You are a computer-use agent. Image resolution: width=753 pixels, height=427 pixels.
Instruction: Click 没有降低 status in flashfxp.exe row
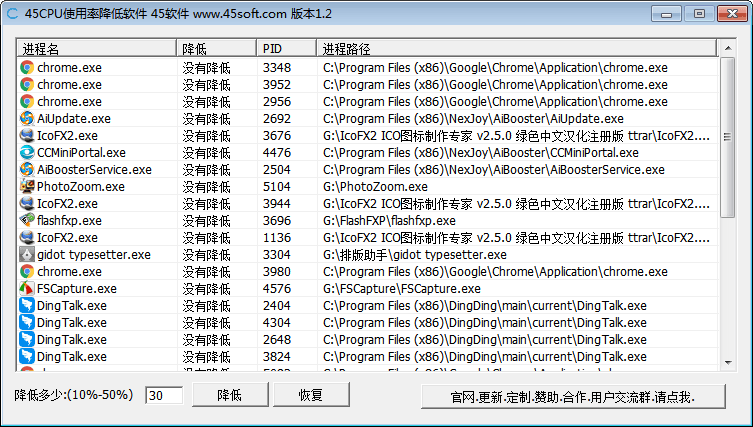[206, 221]
